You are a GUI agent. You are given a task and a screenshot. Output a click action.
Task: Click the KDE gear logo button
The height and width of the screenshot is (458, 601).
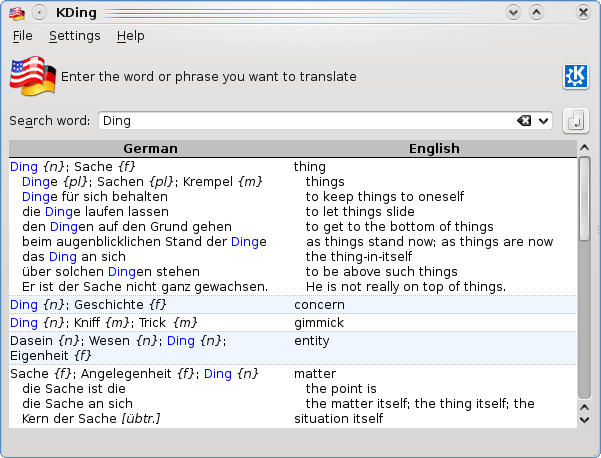pos(575,77)
